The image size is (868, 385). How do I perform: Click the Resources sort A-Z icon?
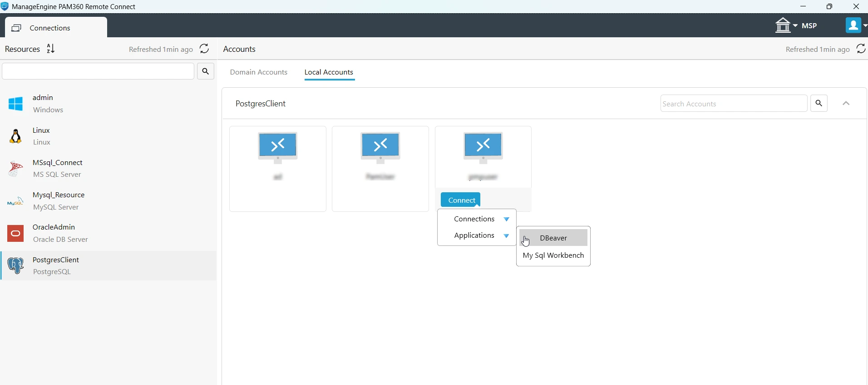pos(51,49)
